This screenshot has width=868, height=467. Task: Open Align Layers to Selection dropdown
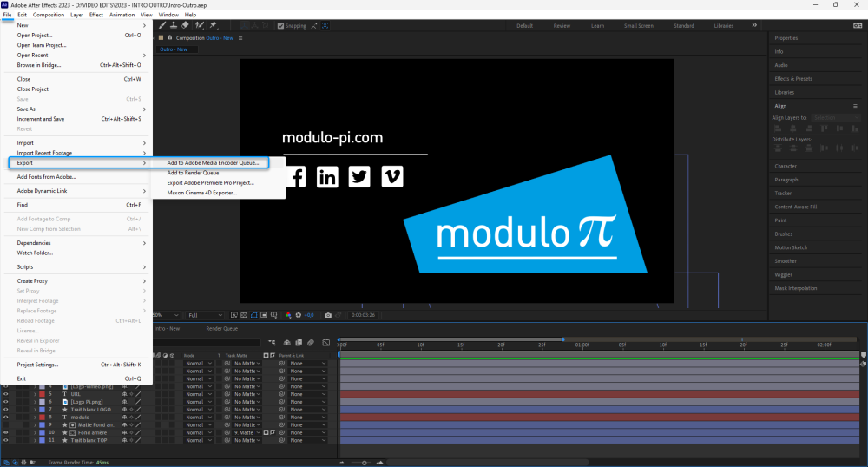tap(836, 118)
